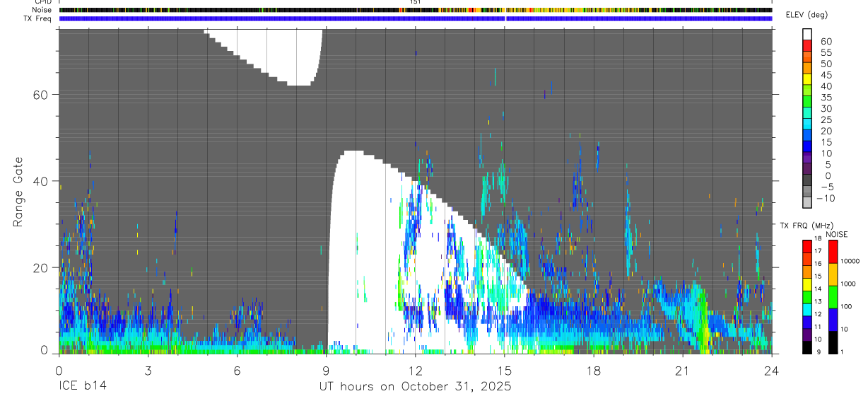
Task: Click the Noise row label at top left
Action: pyautogui.click(x=41, y=10)
